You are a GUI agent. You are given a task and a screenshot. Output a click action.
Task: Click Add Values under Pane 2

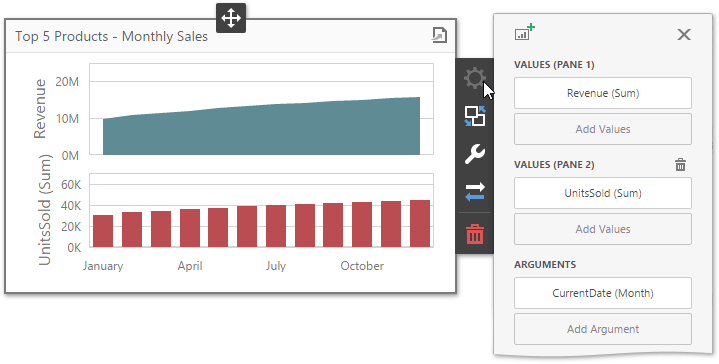pyautogui.click(x=603, y=229)
